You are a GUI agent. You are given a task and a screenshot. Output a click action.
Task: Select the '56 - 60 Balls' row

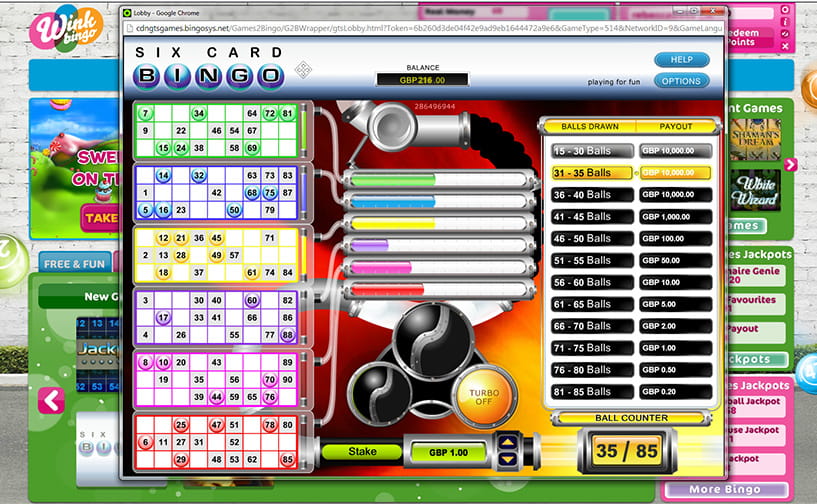(x=592, y=282)
